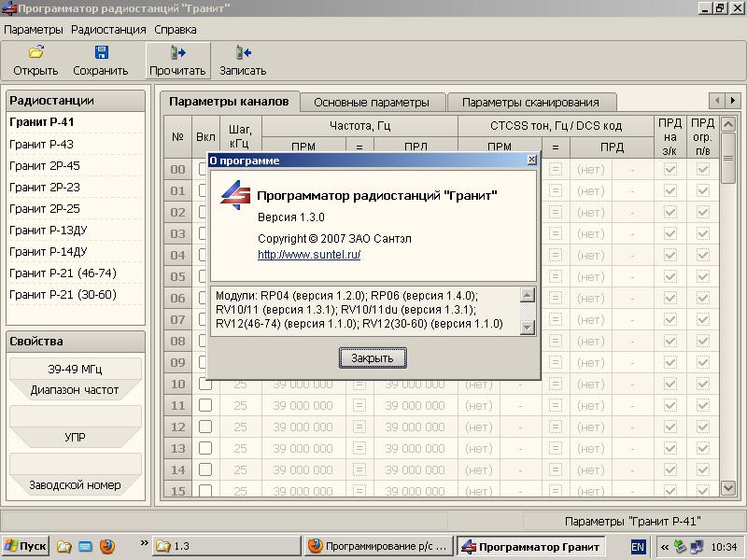Switch to Параметры сканирования tab
747x560 pixels.
click(x=530, y=103)
